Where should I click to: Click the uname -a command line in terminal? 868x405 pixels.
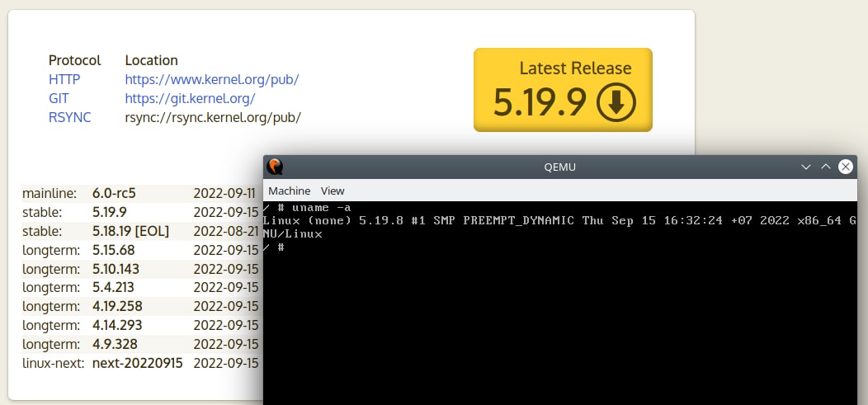pyautogui.click(x=307, y=208)
